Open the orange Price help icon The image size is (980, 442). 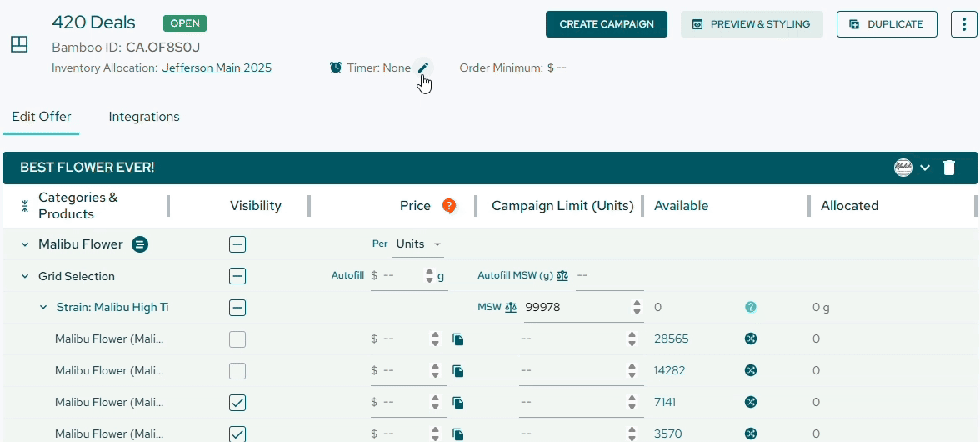click(x=448, y=206)
